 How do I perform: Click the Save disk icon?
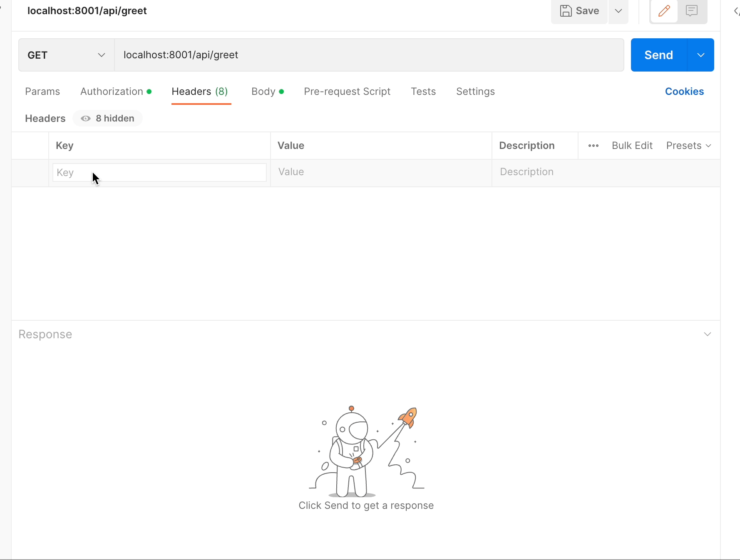click(566, 11)
